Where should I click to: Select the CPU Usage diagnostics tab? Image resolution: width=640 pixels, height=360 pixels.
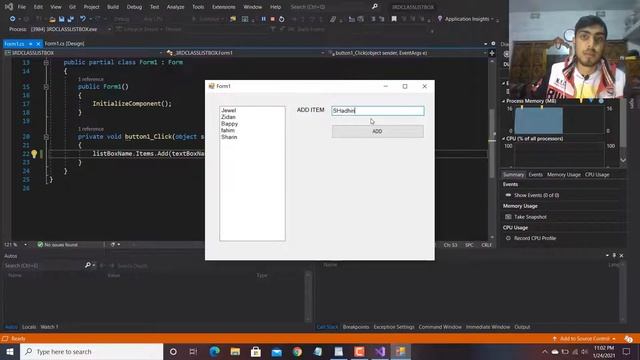point(597,175)
